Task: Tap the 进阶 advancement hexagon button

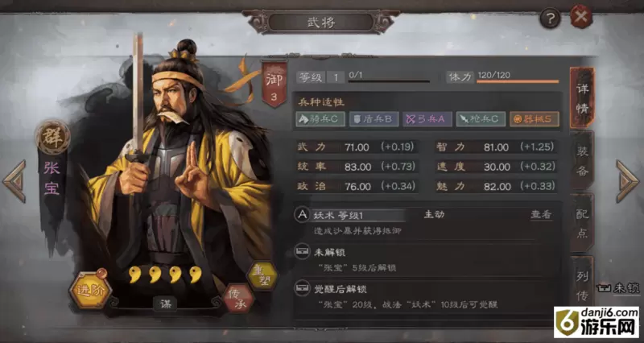Action: [x=89, y=291]
